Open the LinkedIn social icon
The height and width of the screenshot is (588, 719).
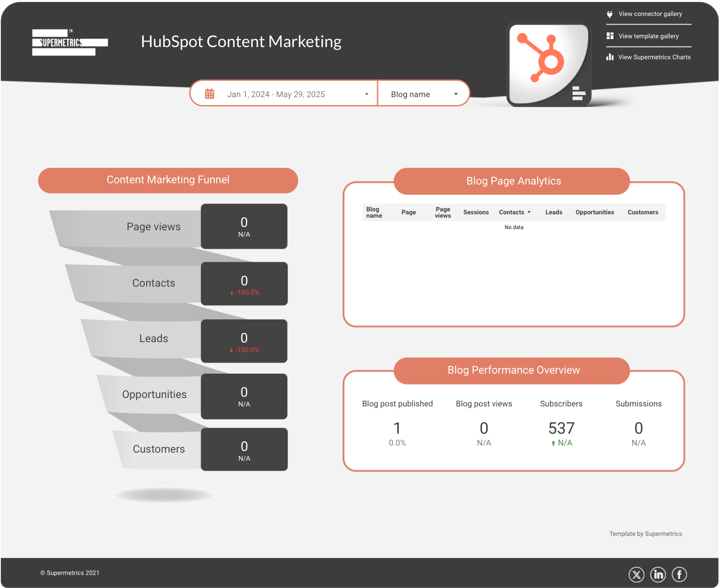(x=658, y=574)
